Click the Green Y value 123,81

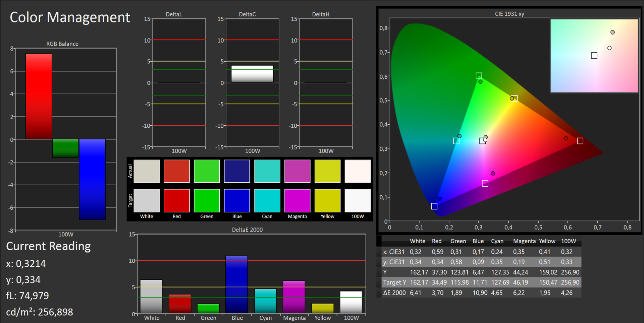click(x=460, y=272)
